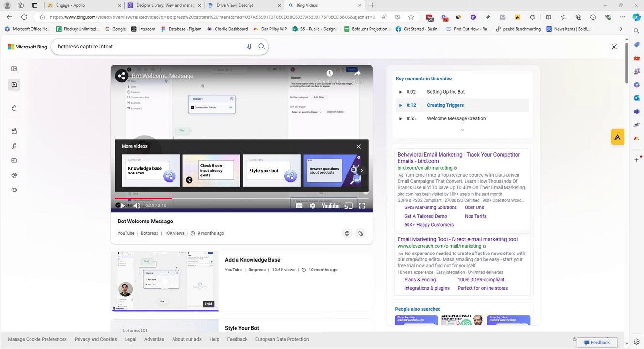644x349 pixels.
Task: Open the video on YouTube via the logo
Action: click(x=330, y=206)
